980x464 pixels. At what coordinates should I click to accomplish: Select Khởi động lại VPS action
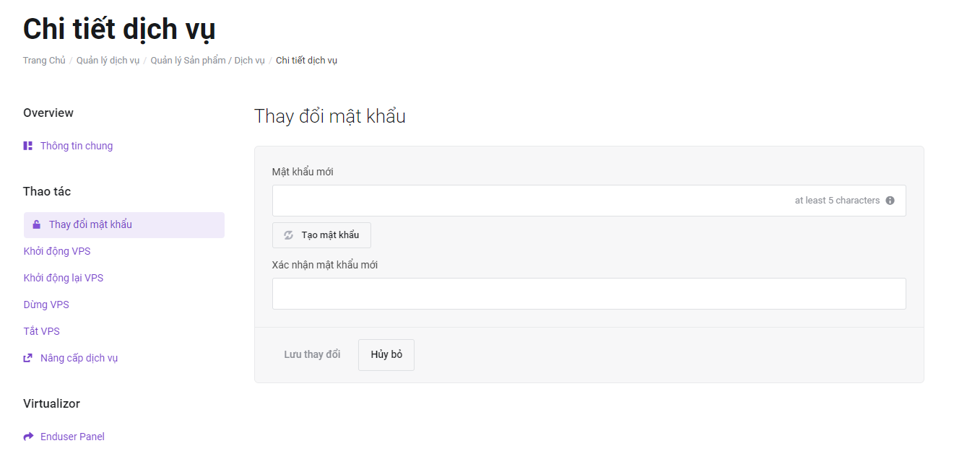[x=64, y=278]
